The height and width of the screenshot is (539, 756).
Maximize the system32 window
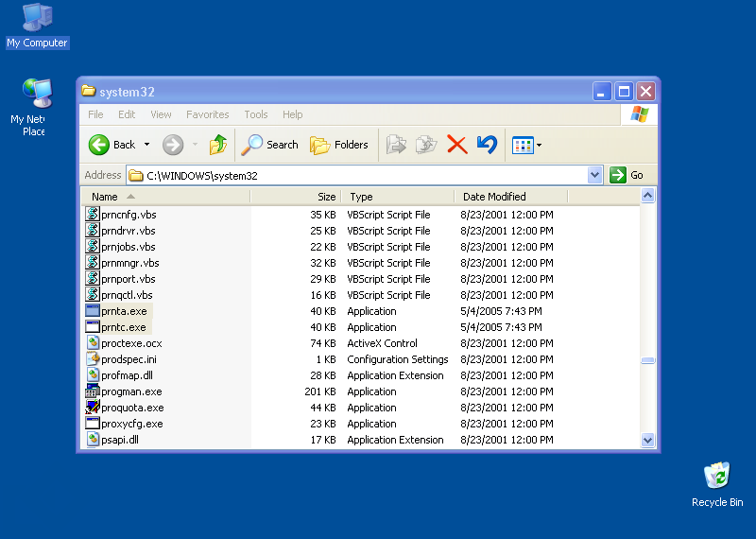point(624,91)
